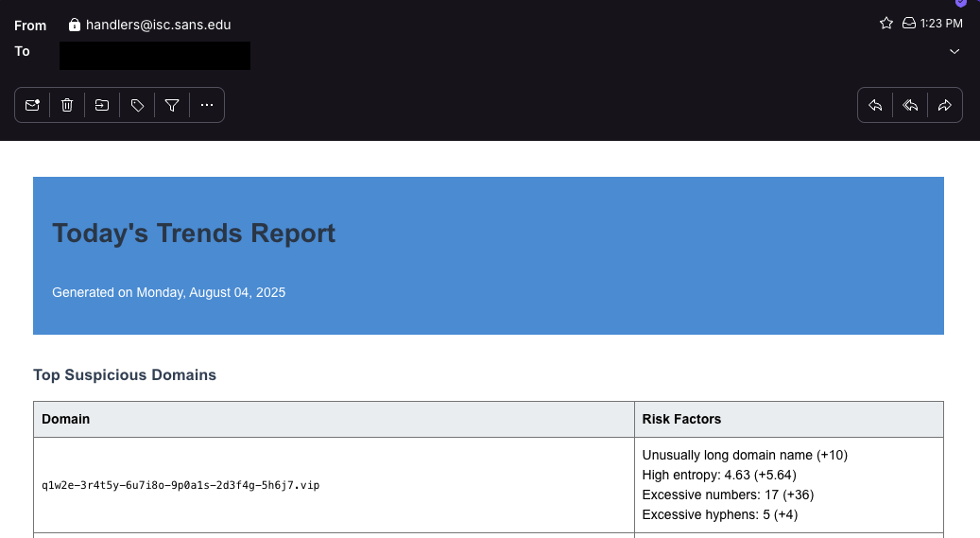980x538 pixels.
Task: Open the Label as tag icon
Action: 137,106
